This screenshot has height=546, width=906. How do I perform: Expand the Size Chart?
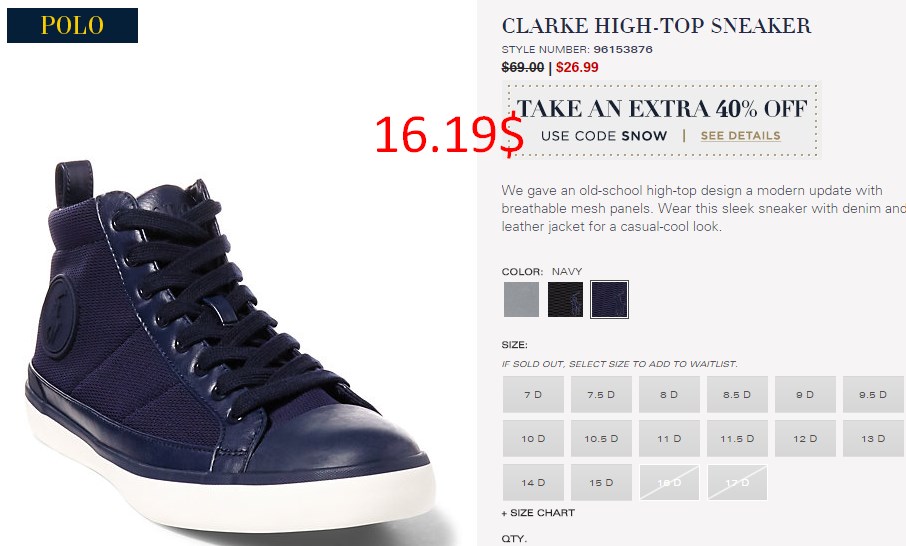point(538,512)
